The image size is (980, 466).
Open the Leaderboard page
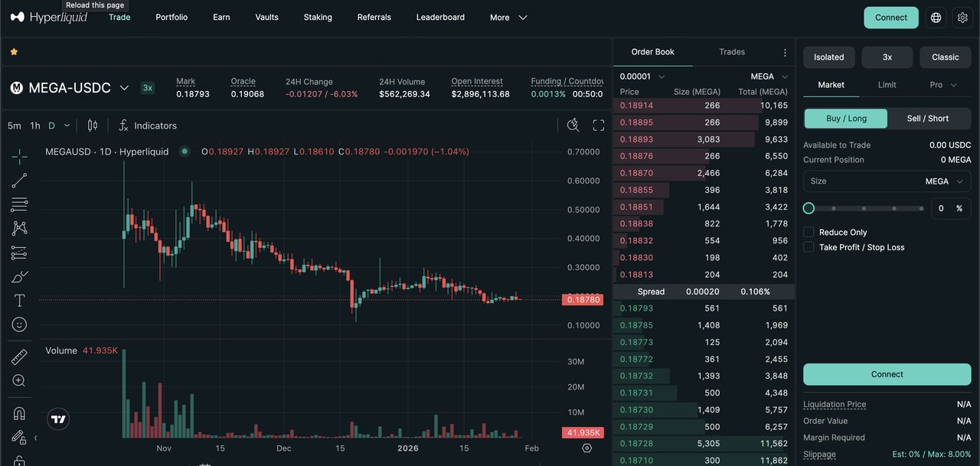click(440, 17)
